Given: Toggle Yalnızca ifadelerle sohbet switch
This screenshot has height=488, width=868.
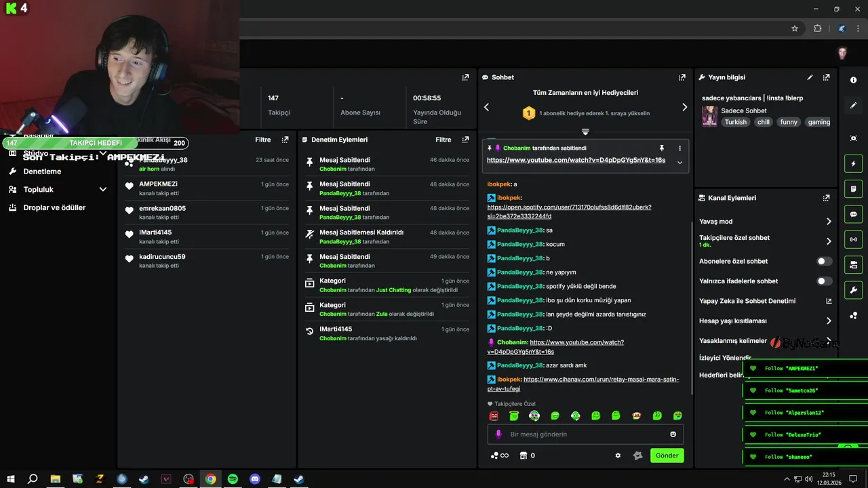Looking at the screenshot, I should (x=824, y=281).
